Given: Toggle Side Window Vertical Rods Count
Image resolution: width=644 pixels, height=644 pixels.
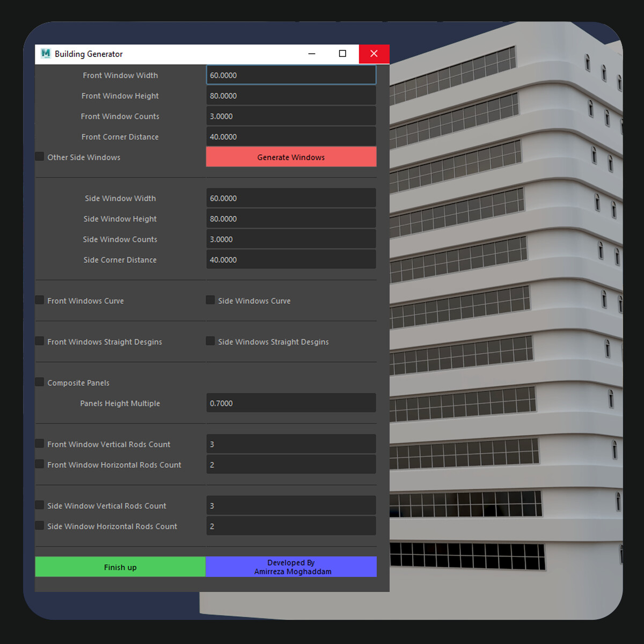Looking at the screenshot, I should coord(39,504).
